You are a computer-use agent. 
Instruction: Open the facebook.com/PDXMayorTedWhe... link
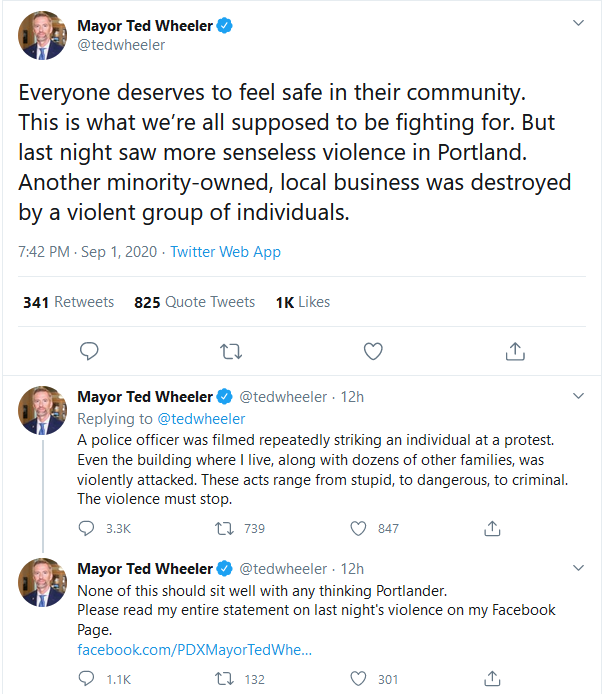click(195, 650)
